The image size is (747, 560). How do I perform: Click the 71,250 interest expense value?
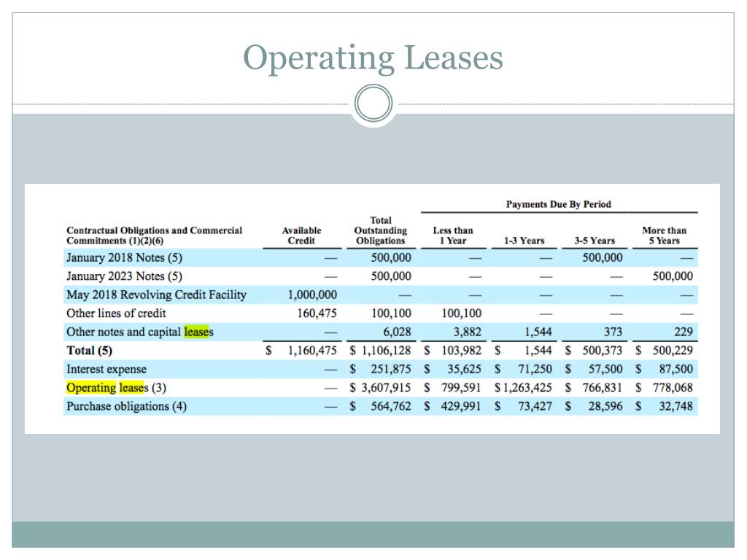[x=535, y=369]
